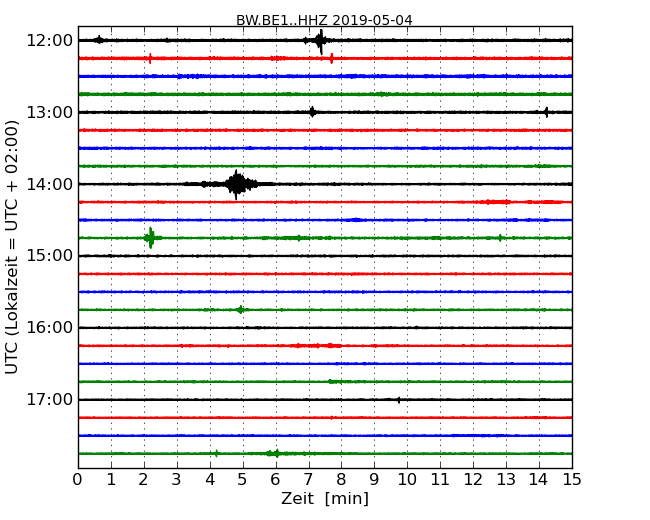650x520 pixels.
Task: Click the x-axis tick label 1
Action: point(111,480)
